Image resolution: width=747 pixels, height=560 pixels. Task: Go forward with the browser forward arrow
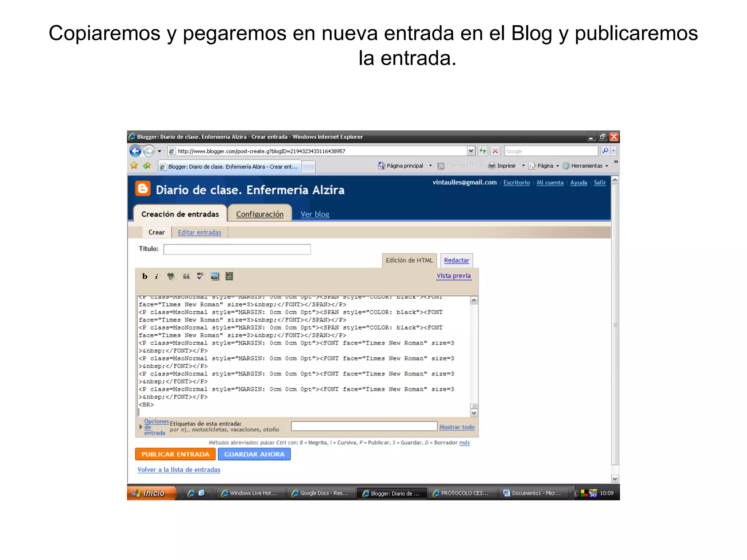[x=148, y=151]
